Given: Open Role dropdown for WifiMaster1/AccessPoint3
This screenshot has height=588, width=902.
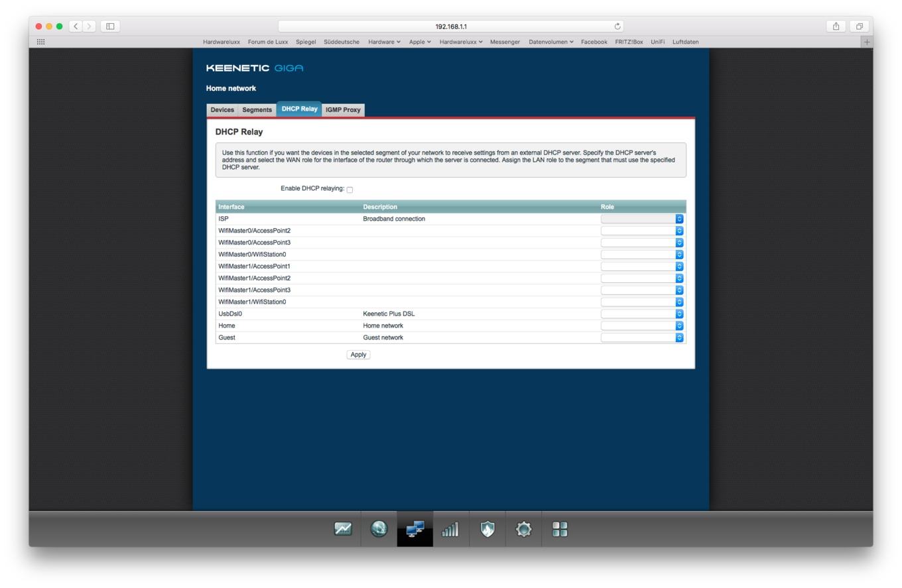Looking at the screenshot, I should [642, 290].
